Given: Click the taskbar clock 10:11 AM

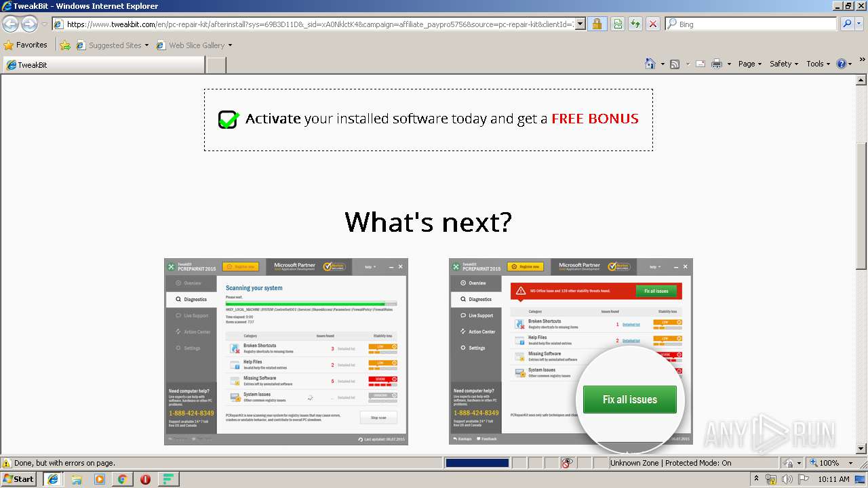Looking at the screenshot, I should click(x=833, y=479).
